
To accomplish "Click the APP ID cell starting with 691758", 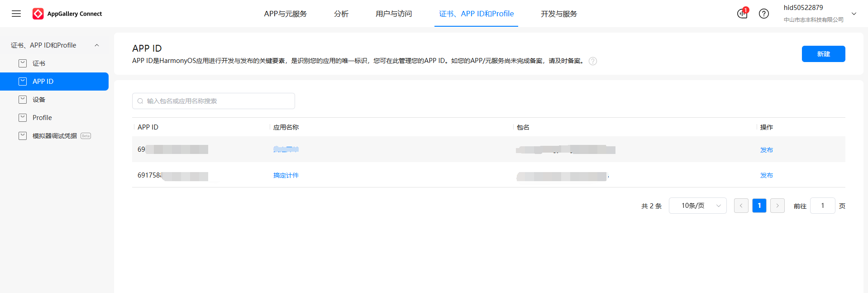I will click(x=173, y=176).
